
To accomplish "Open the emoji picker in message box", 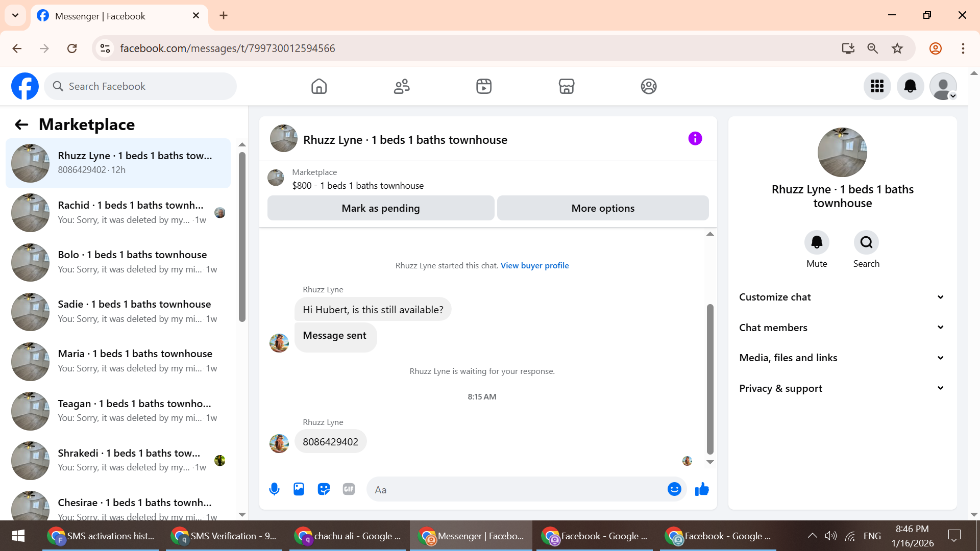I will click(674, 489).
